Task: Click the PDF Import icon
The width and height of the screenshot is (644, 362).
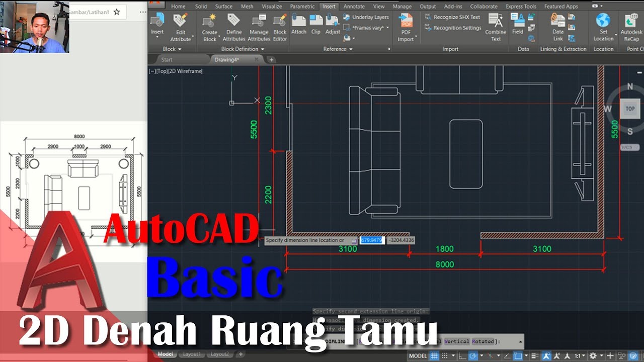Action: [406, 21]
